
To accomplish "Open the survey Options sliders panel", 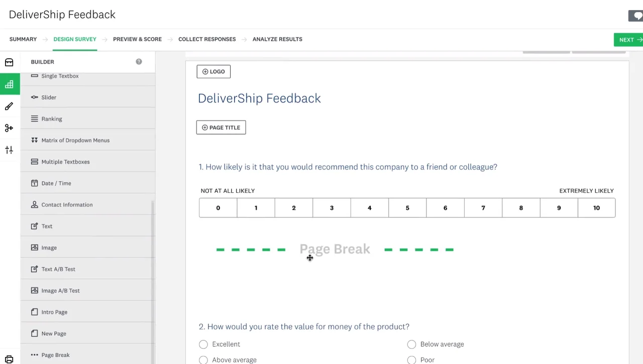I will [x=9, y=150].
